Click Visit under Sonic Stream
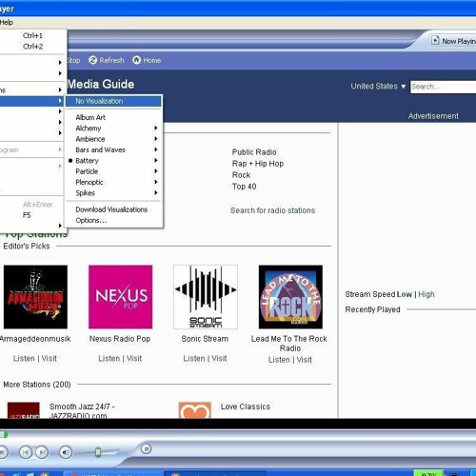Viewport: 476px width, 476px height. [x=219, y=358]
